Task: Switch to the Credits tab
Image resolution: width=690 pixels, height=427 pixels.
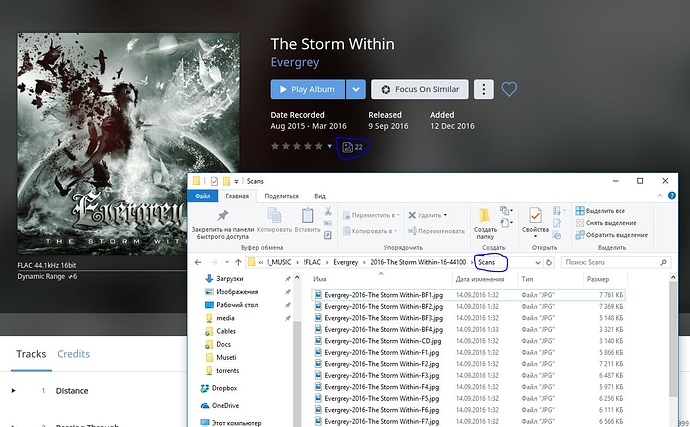Action: coord(73,354)
